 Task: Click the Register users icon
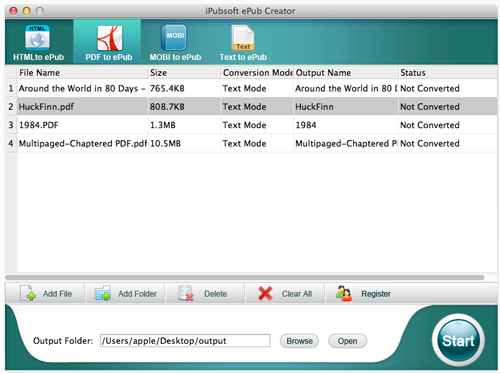[x=344, y=293]
